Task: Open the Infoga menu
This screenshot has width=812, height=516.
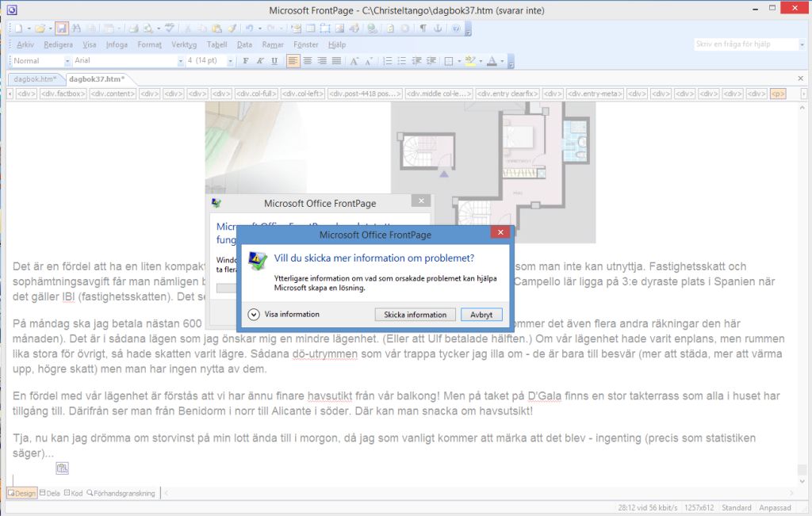Action: 117,44
